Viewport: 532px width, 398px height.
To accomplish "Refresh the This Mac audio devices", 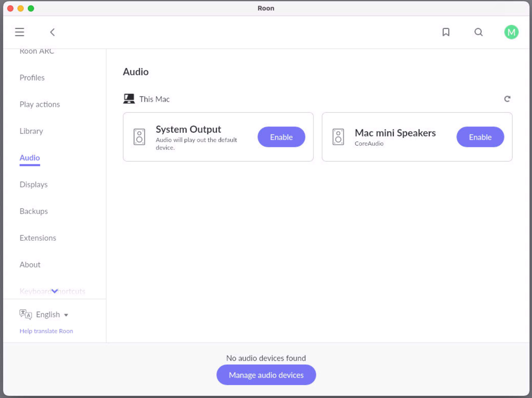I will (507, 99).
